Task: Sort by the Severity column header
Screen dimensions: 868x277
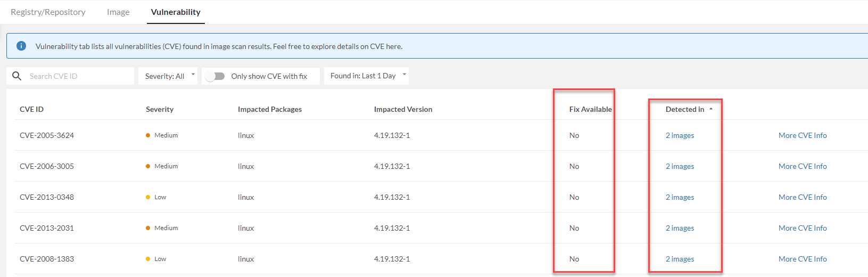Action: tap(160, 109)
